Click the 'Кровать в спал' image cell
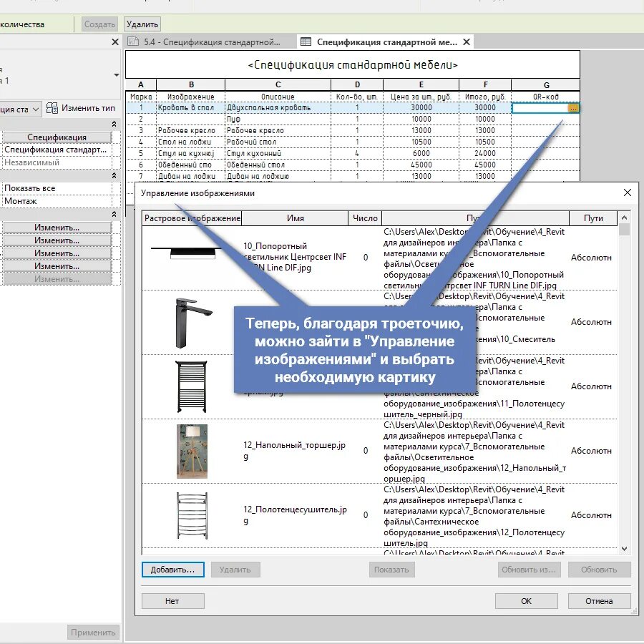The image size is (644, 644). [x=191, y=107]
